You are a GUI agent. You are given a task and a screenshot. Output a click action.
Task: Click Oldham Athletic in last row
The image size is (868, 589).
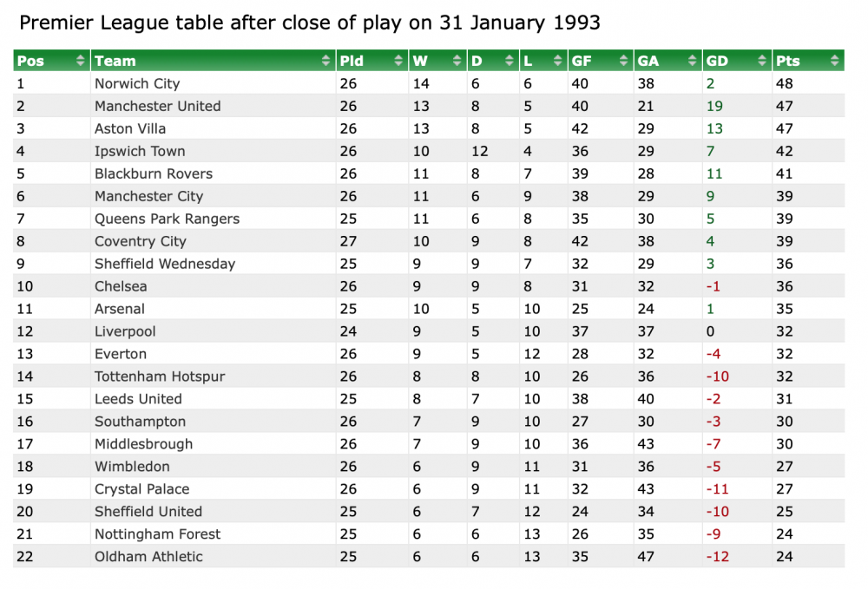tap(148, 557)
